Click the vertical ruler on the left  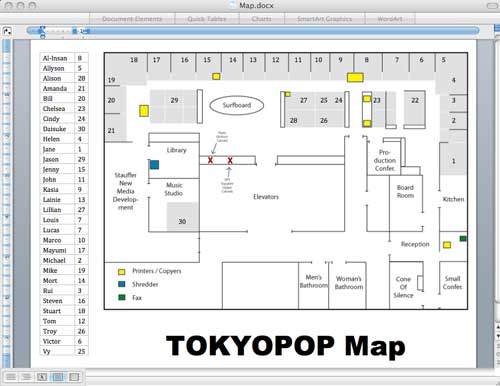pyautogui.click(x=7, y=203)
